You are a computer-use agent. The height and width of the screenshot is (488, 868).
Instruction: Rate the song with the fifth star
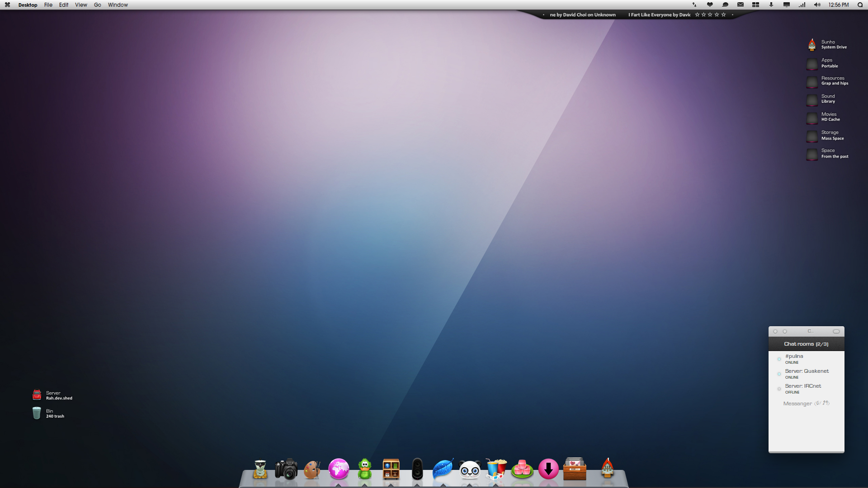tap(723, 14)
